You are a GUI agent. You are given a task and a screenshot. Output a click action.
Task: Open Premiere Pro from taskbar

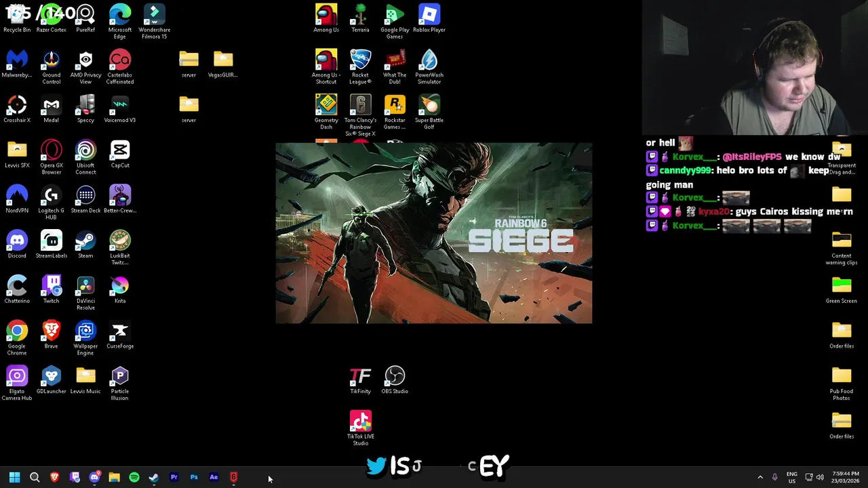coord(174,477)
